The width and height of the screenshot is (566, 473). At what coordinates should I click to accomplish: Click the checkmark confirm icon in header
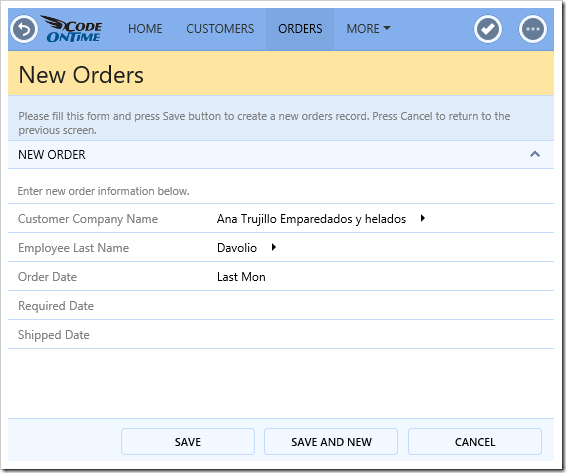tap(488, 29)
